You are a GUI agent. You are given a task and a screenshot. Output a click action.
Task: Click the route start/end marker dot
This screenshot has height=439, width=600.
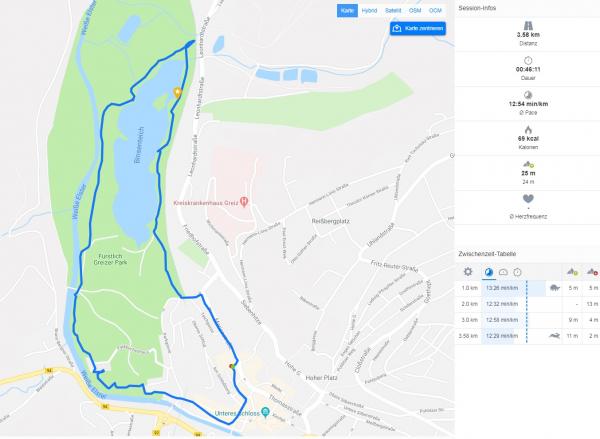232,366
